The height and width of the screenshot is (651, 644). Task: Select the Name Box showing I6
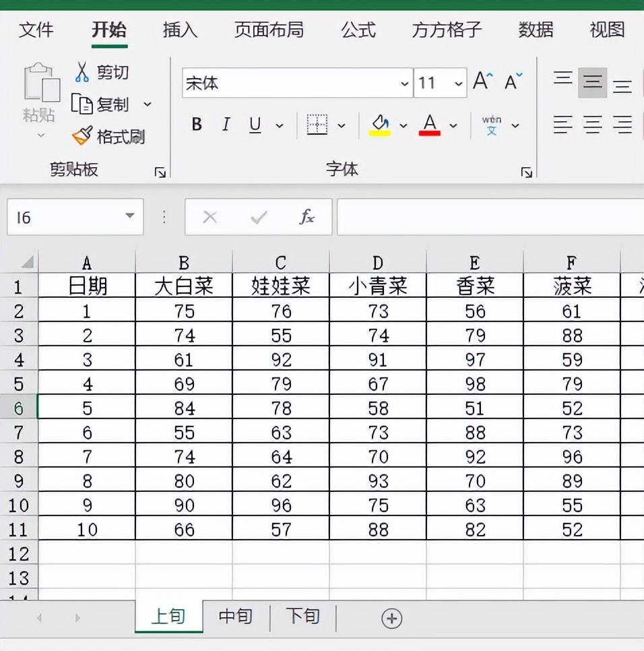coord(67,217)
